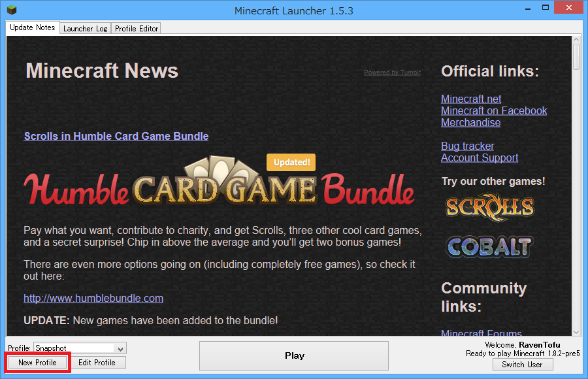Switch to the Launcher Log tab
Image resolution: width=588 pixels, height=379 pixels.
(85, 29)
